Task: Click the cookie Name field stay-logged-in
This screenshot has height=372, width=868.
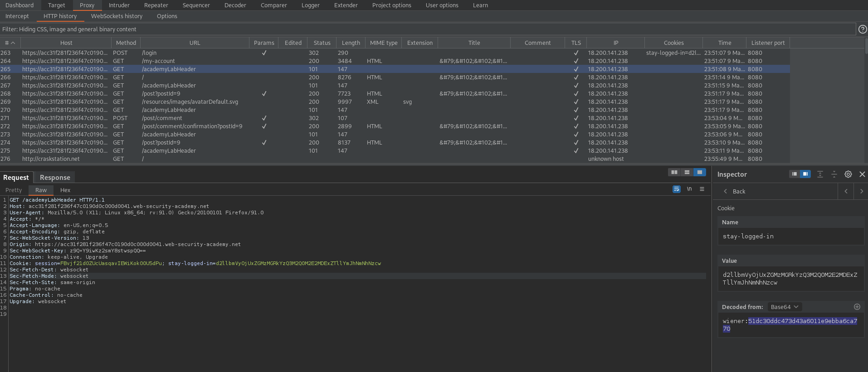Action: click(791, 236)
